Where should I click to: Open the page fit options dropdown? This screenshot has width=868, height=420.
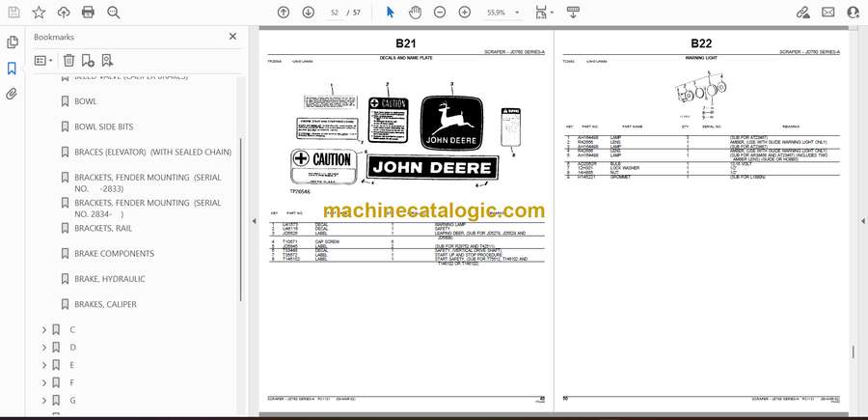pos(545,13)
